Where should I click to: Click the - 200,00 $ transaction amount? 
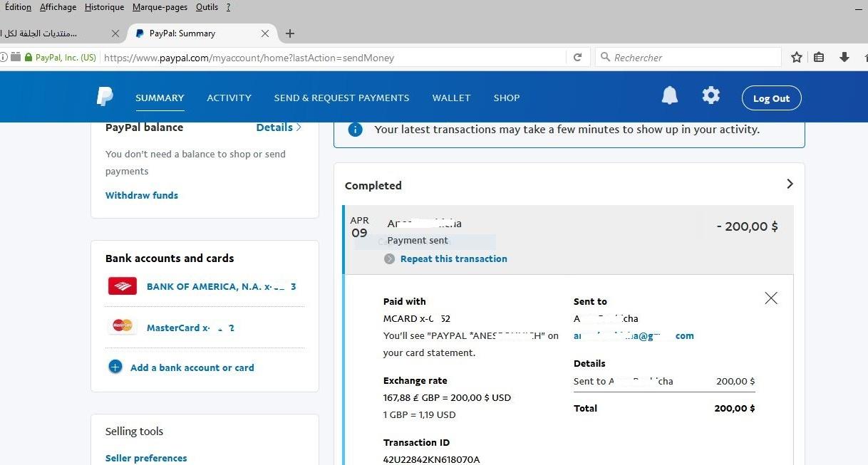click(747, 226)
